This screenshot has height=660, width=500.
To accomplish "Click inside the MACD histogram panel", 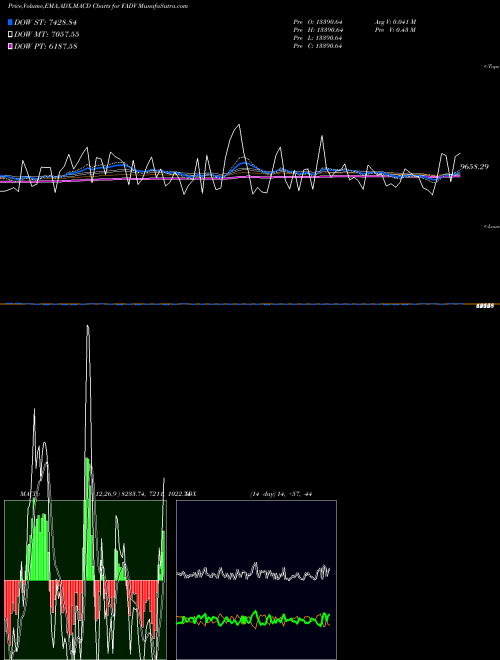I will click(85, 580).
